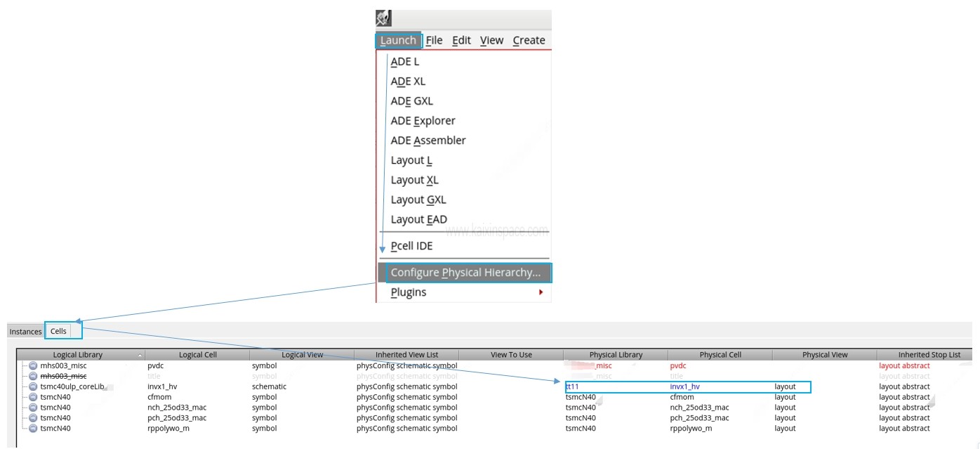Click the row icon for the rppolywo_m entry
The width and height of the screenshot is (980, 449).
click(33, 429)
